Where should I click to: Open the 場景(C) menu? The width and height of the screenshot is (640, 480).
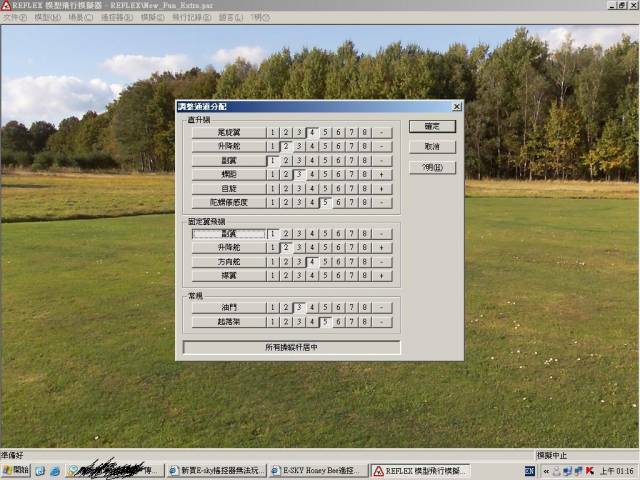(x=80, y=18)
